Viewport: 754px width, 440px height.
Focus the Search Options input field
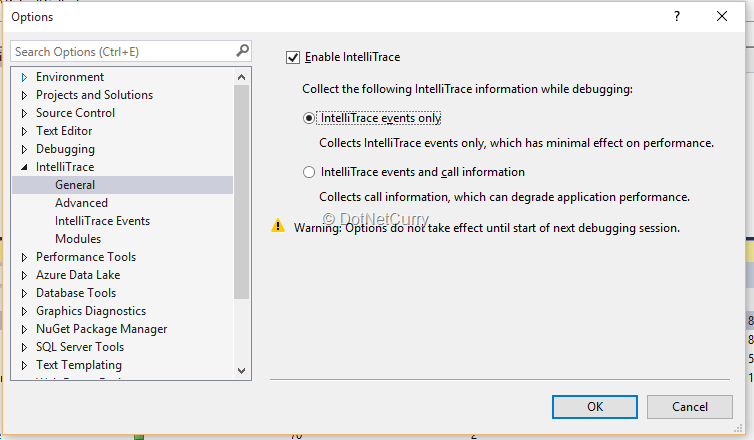[x=120, y=51]
